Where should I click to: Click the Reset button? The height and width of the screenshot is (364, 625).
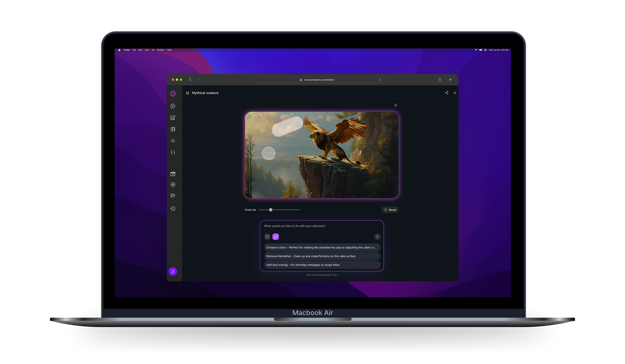(x=390, y=210)
